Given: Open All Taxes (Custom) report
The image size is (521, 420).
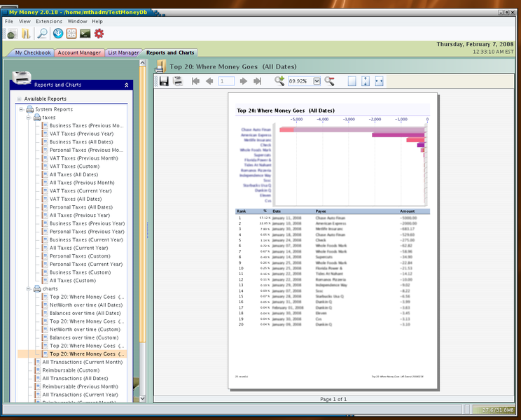Looking at the screenshot, I should click(73, 281).
